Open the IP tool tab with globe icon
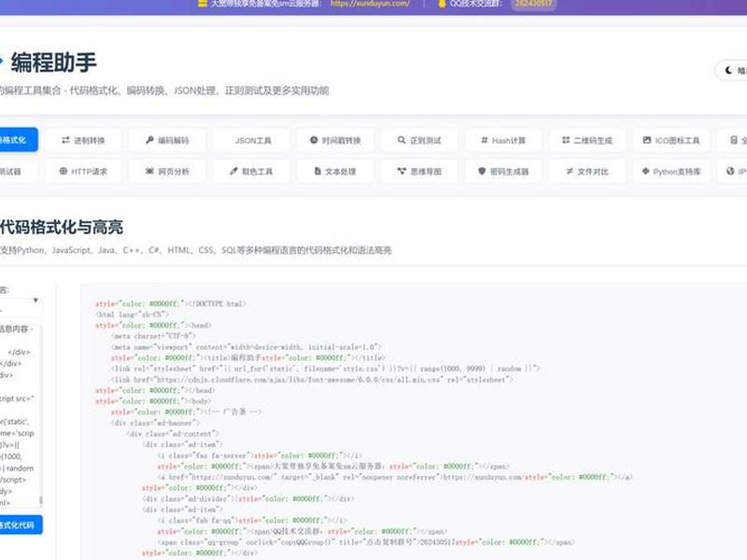This screenshot has width=747, height=560. [x=733, y=171]
